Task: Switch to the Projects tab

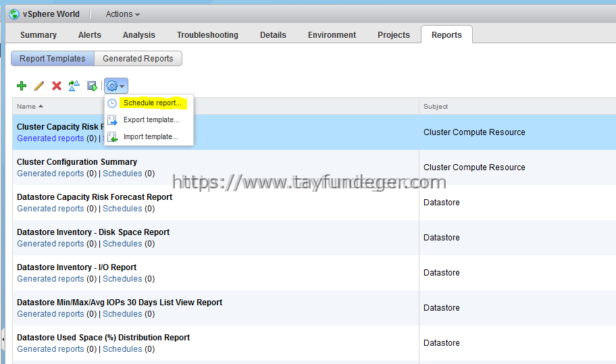Action: coord(394,35)
